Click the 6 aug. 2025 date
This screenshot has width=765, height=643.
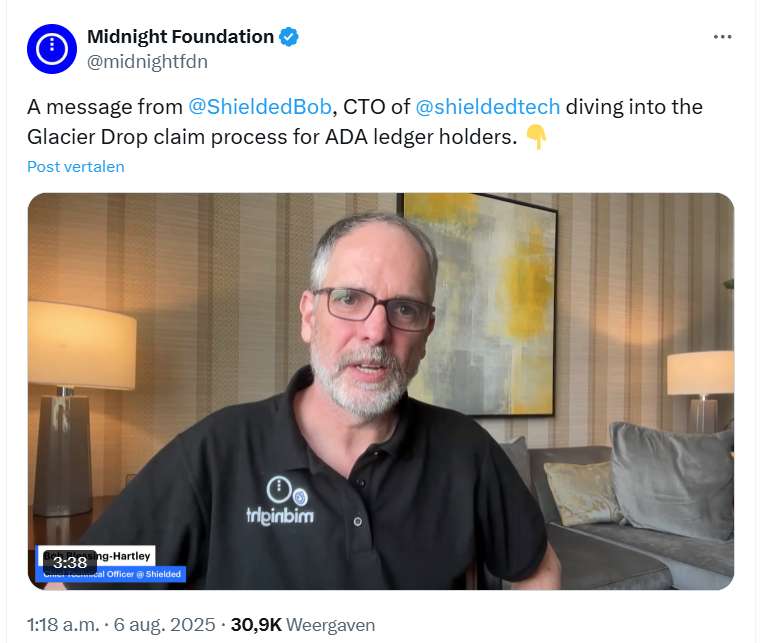pos(164,624)
